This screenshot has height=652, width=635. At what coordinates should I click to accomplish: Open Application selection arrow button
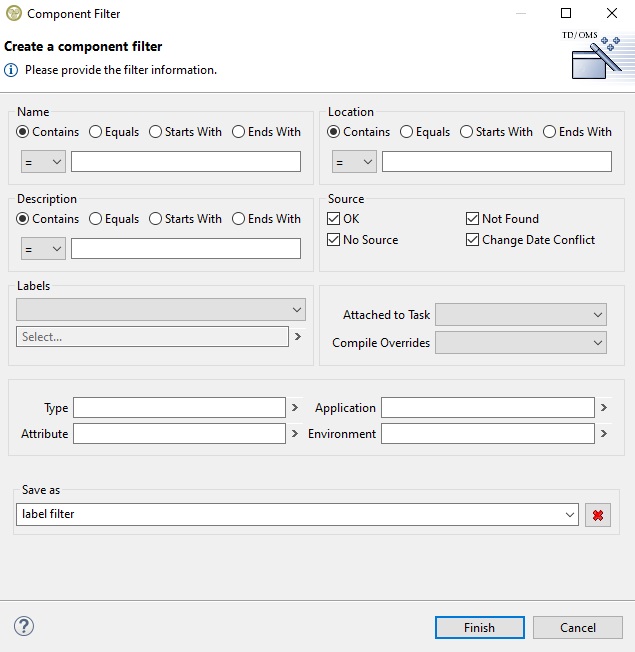click(x=603, y=408)
